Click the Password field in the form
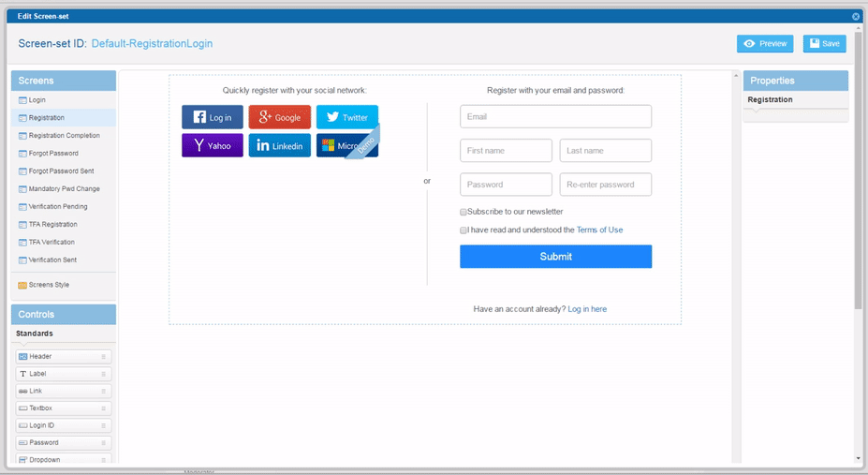This screenshot has width=868, height=475. coord(506,185)
